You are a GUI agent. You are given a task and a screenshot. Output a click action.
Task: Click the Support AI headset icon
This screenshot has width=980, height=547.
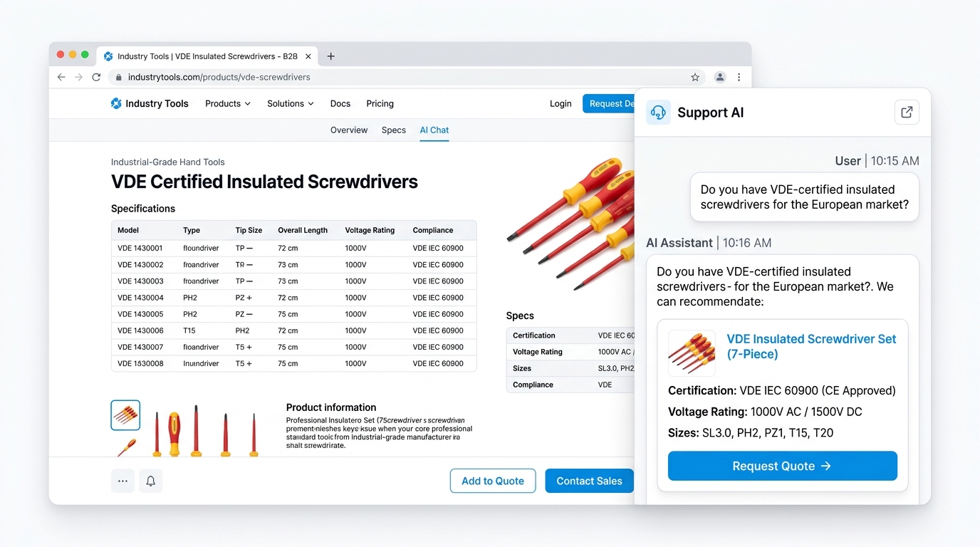tap(657, 112)
